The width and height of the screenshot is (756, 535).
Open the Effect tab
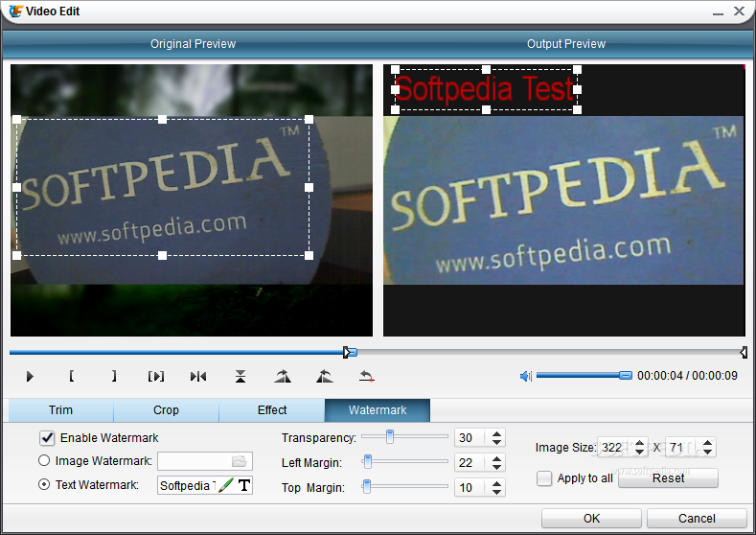click(272, 410)
